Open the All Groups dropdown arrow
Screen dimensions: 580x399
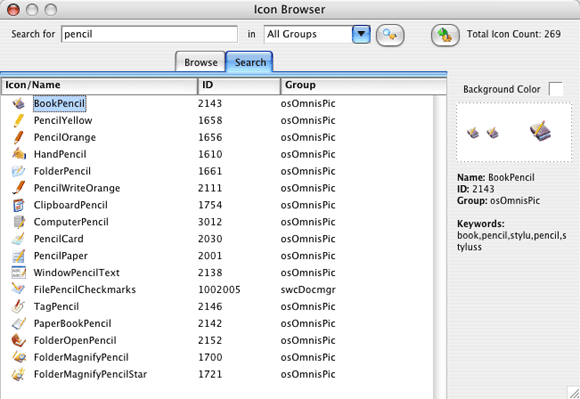(361, 34)
